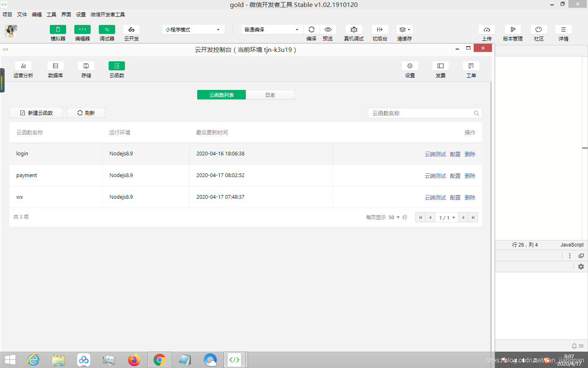This screenshot has width=588, height=368.
Task: Expand the normal compile (普通编译) dropdown
Action: [x=272, y=29]
